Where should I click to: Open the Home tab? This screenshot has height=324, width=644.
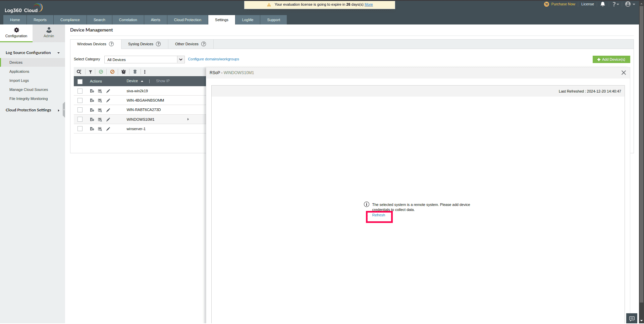click(x=15, y=20)
